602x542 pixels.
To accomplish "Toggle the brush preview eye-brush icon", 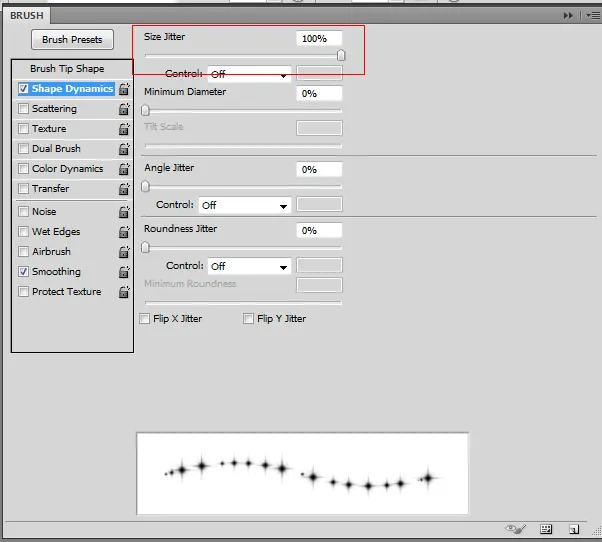I will [x=515, y=529].
